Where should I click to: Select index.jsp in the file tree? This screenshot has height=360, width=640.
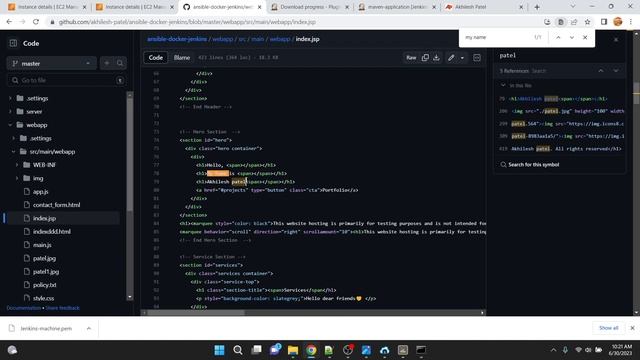(44, 218)
